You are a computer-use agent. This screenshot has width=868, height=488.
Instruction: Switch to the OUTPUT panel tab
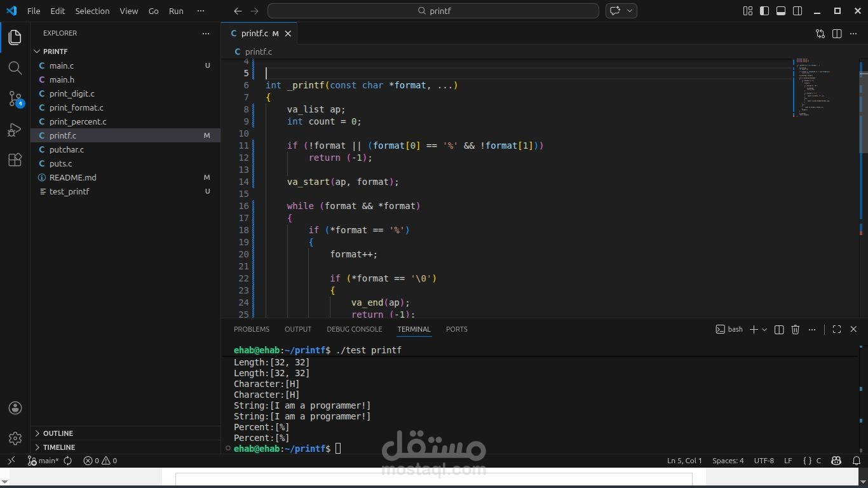point(298,329)
